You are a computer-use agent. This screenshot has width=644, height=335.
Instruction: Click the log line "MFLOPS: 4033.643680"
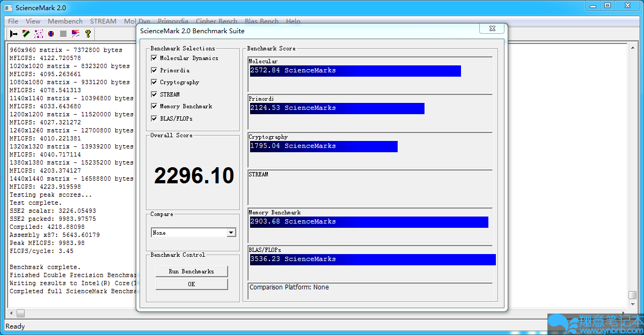click(45, 106)
